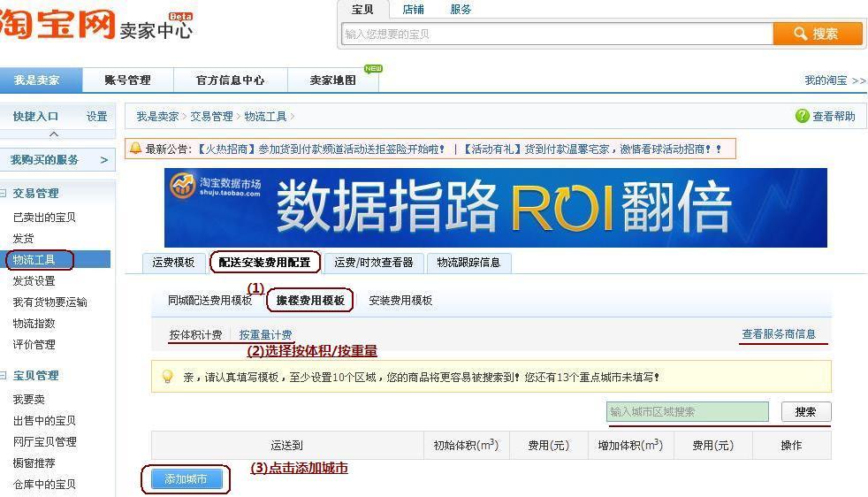The height and width of the screenshot is (497, 868).
Task: Click 设置 next to 快捷入口
Action: (97, 117)
